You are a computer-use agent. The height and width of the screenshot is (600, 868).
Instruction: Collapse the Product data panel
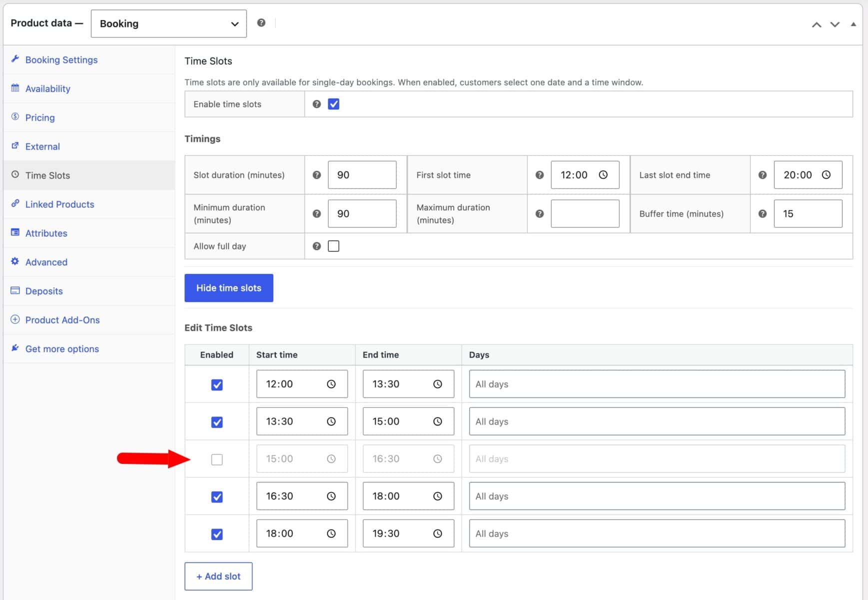point(854,24)
